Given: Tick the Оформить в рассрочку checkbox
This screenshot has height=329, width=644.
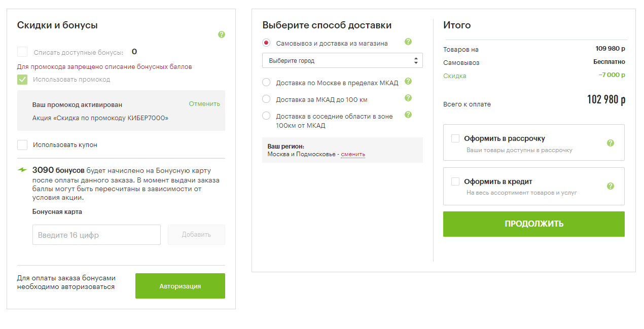Looking at the screenshot, I should coord(455,138).
